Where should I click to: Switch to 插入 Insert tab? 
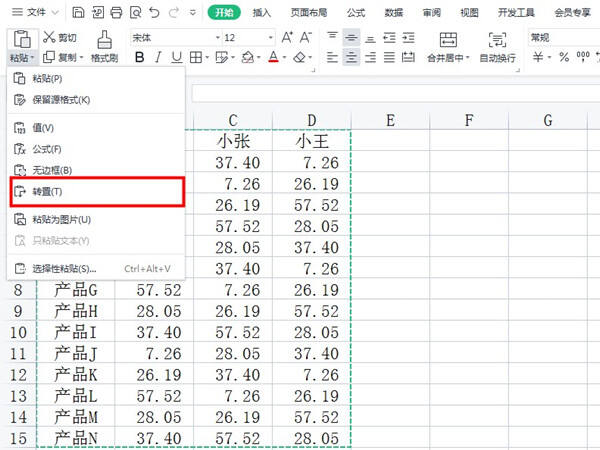coord(262,13)
